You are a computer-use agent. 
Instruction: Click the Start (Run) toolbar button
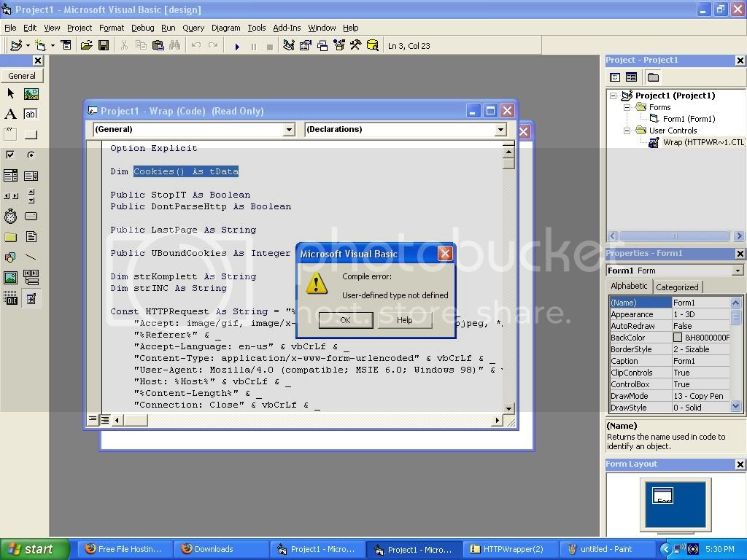point(237,46)
